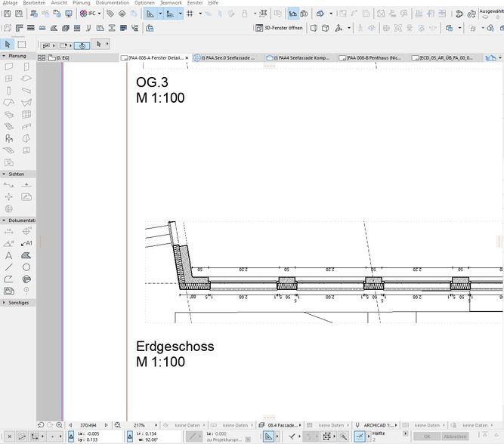Click the Abbrechen button

click(x=455, y=436)
